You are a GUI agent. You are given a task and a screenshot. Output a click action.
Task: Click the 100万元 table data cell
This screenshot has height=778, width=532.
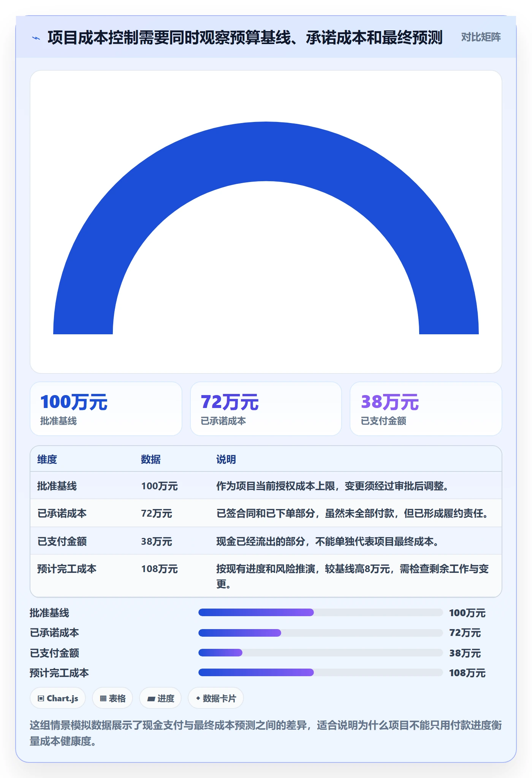point(160,486)
